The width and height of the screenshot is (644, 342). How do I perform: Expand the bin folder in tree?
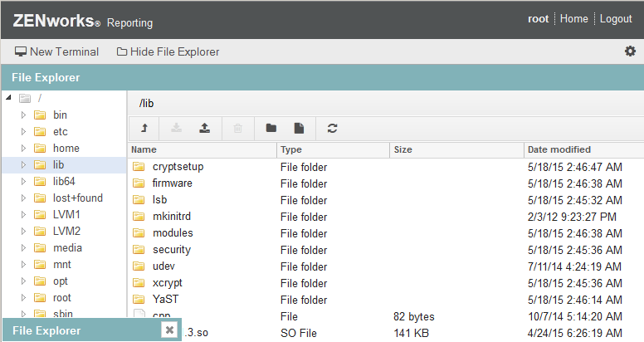pyautogui.click(x=24, y=115)
